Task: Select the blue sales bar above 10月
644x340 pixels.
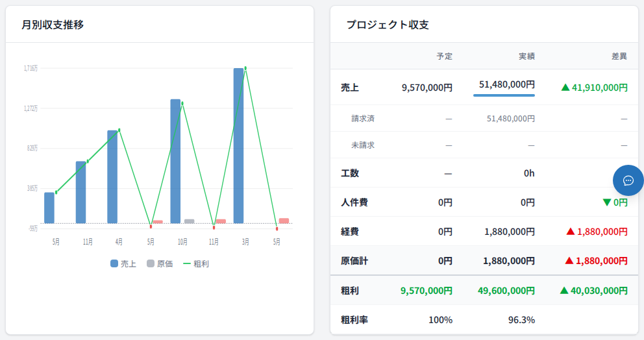Action: pos(175,162)
